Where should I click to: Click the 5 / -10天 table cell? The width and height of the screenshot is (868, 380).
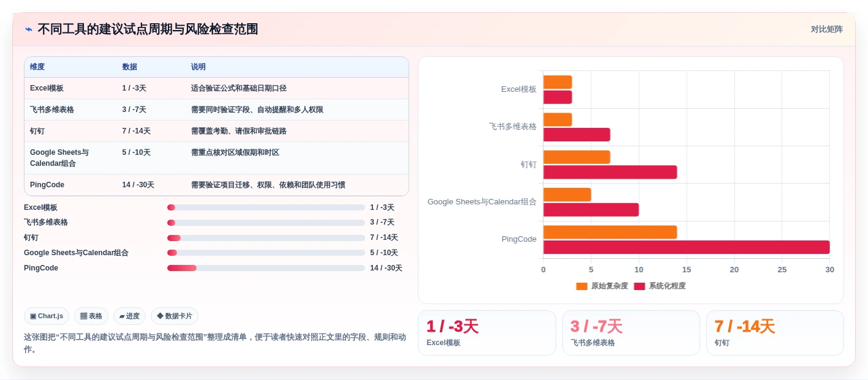pos(136,153)
